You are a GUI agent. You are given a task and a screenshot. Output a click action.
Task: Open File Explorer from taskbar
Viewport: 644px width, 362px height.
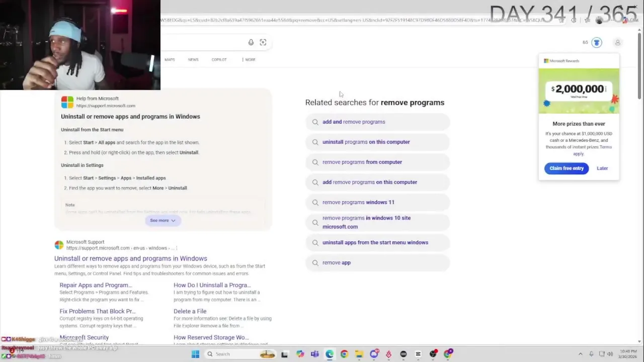[x=359, y=354]
